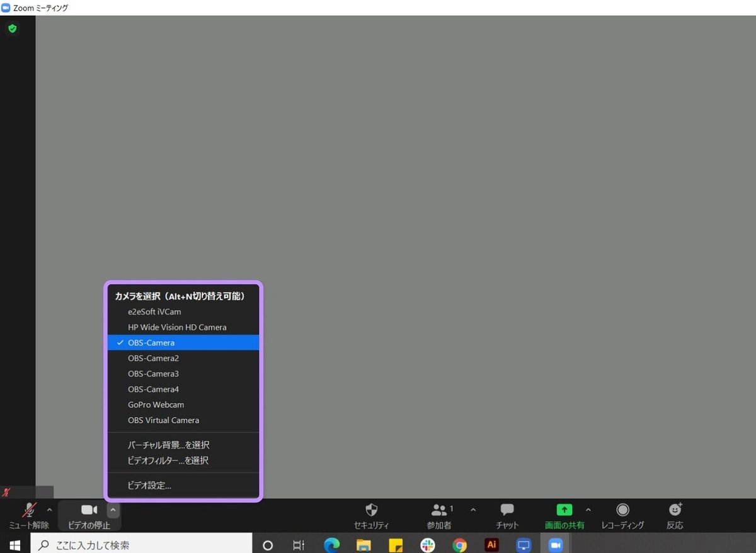This screenshot has height=553, width=756.
Task: Open share options chevron beside Share Screen
Action: coord(588,509)
